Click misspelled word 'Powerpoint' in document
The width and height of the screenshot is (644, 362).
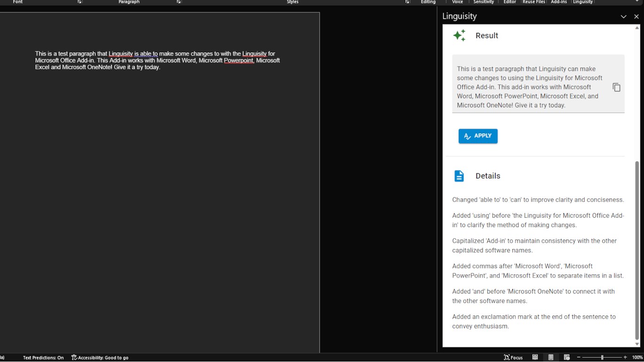click(x=239, y=60)
